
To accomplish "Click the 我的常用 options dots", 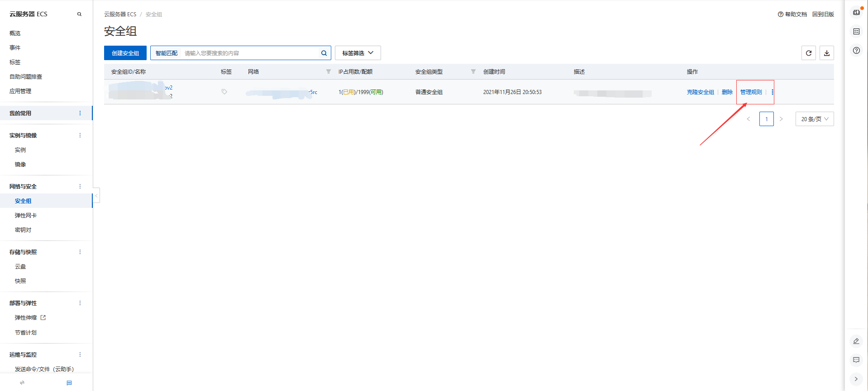I will [80, 113].
